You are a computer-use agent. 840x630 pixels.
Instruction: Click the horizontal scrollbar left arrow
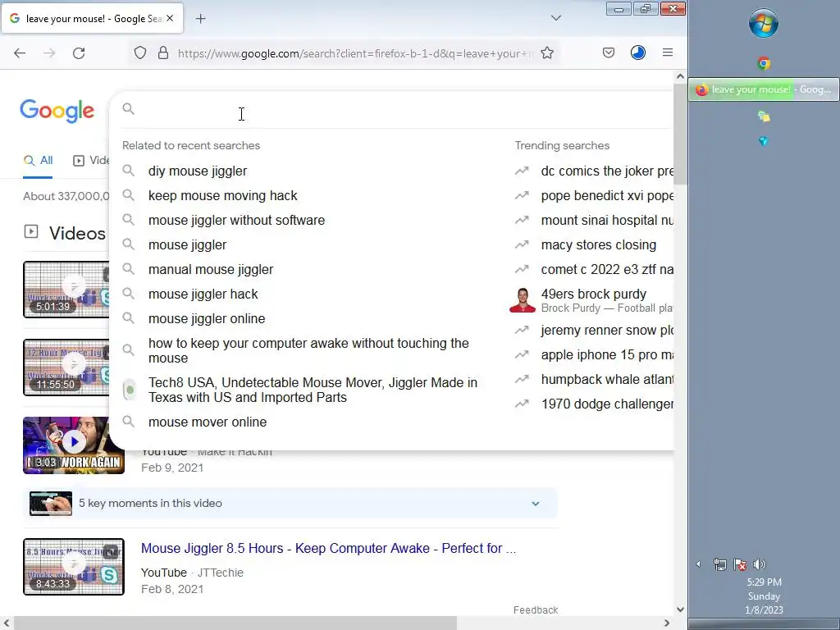pos(7,623)
